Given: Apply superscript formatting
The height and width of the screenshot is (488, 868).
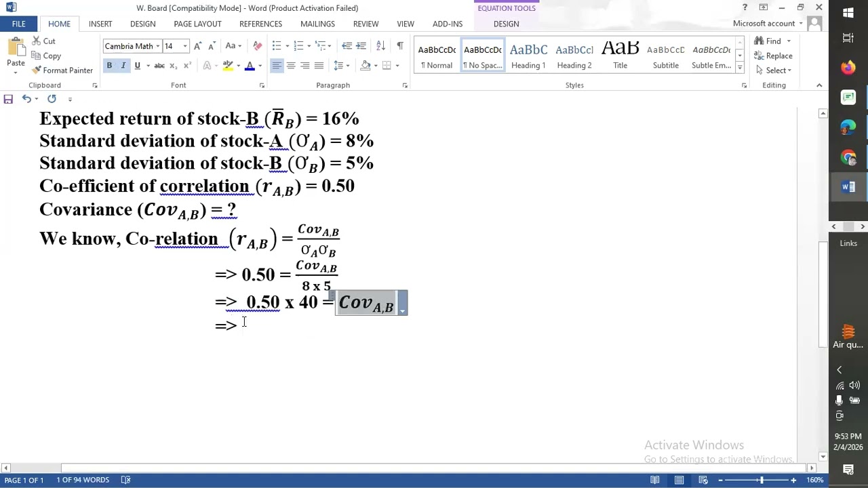Looking at the screenshot, I should (x=186, y=66).
